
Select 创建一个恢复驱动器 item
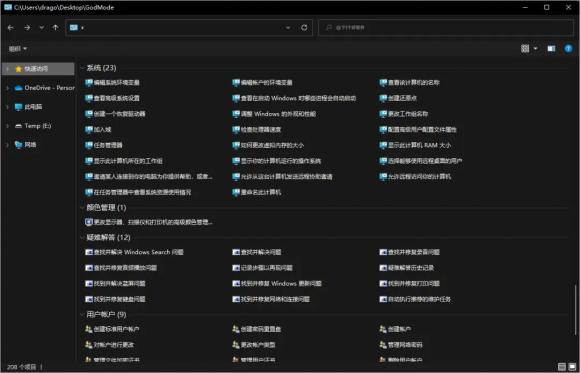115,114
